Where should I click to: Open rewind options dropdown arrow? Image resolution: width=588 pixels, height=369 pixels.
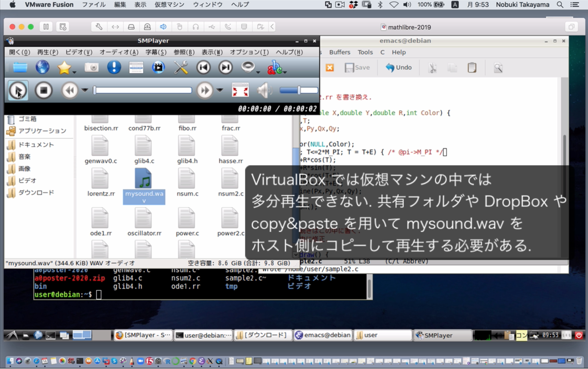85,90
